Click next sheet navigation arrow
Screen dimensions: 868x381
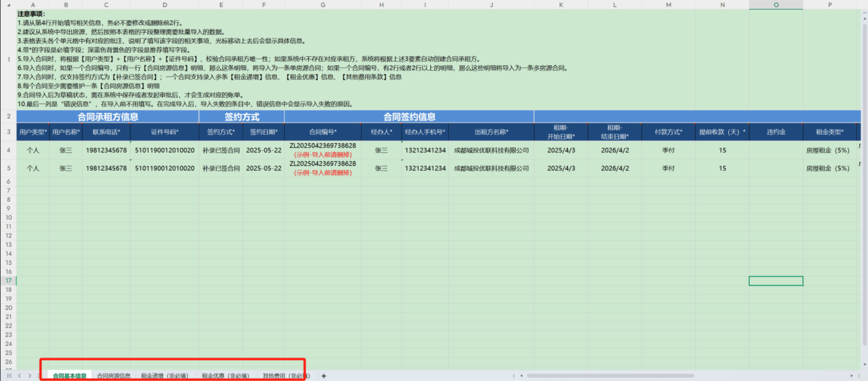point(29,376)
